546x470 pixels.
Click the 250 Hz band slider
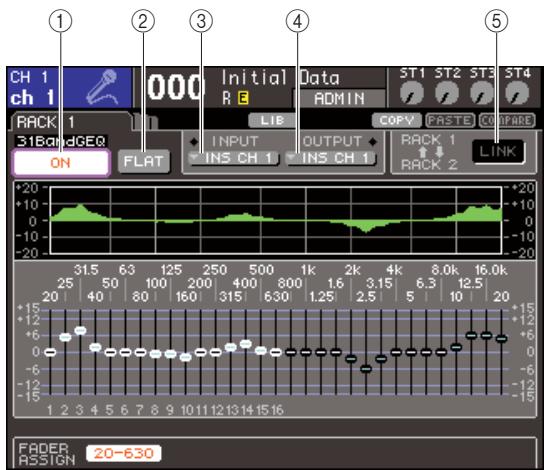click(216, 352)
